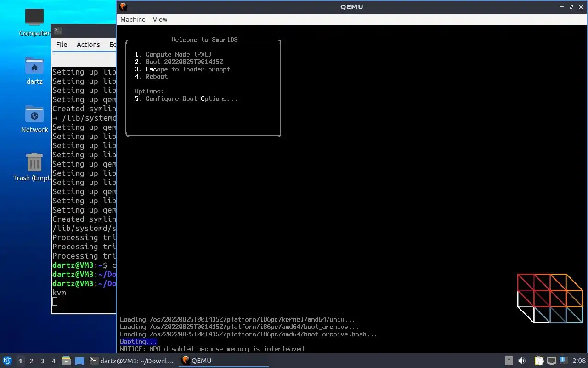Click the 'Welcome to SmartOS' heading
The width and height of the screenshot is (588, 368).
tap(204, 40)
